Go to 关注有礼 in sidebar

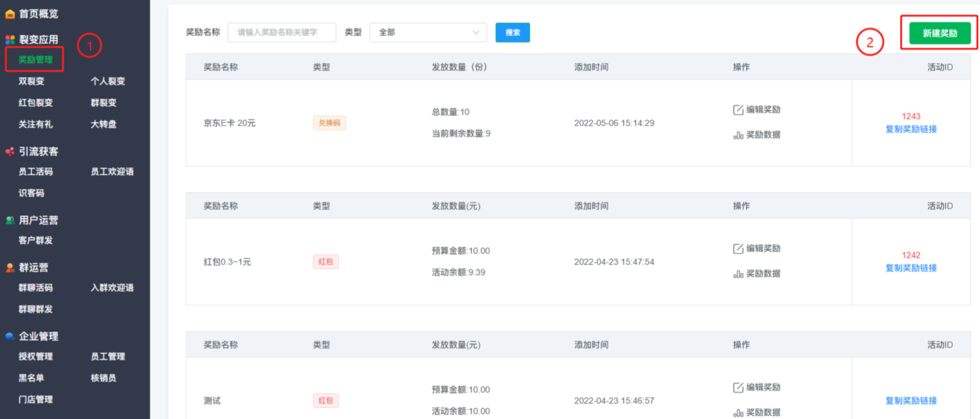pos(36,124)
